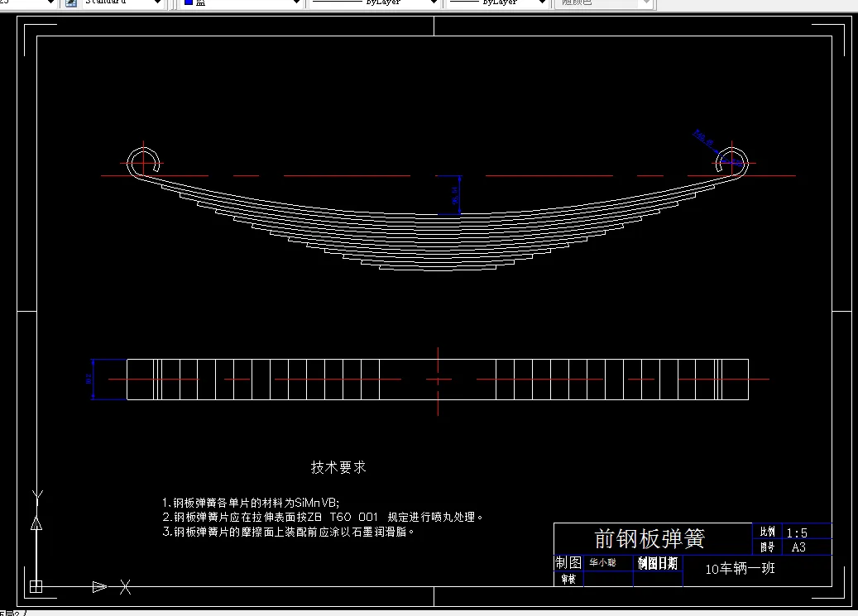Select the drafter name 华小聪
Image resolution: width=858 pixels, height=616 pixels.
point(602,562)
